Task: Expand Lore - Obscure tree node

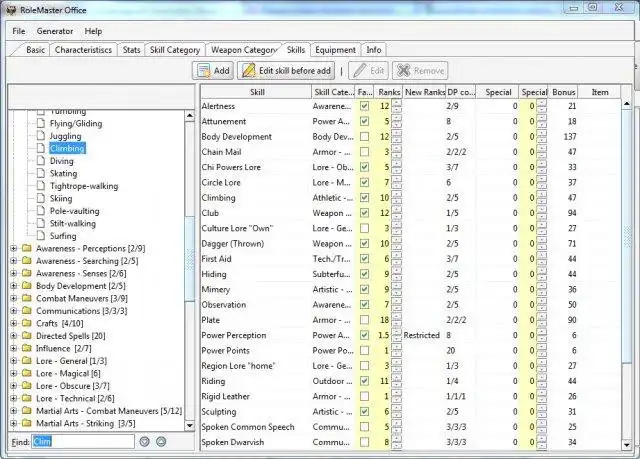Action: coord(14,386)
